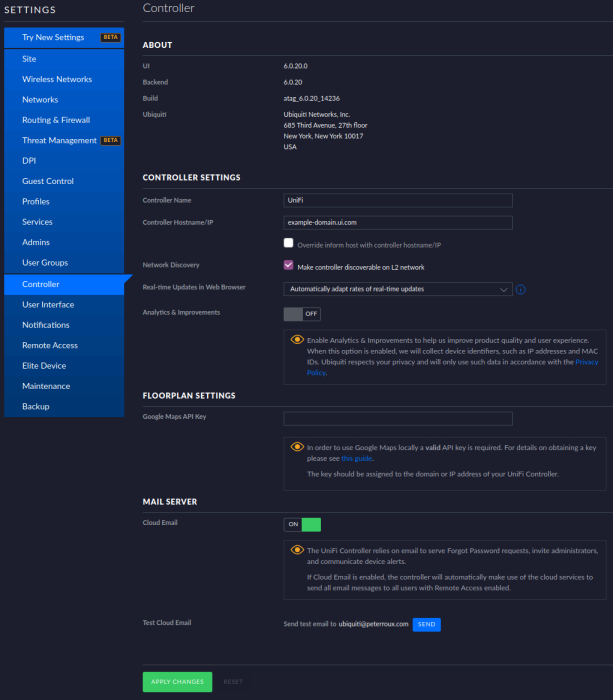The image size is (613, 700).
Task: Open the real-time updates rate dropdown
Action: (397, 289)
